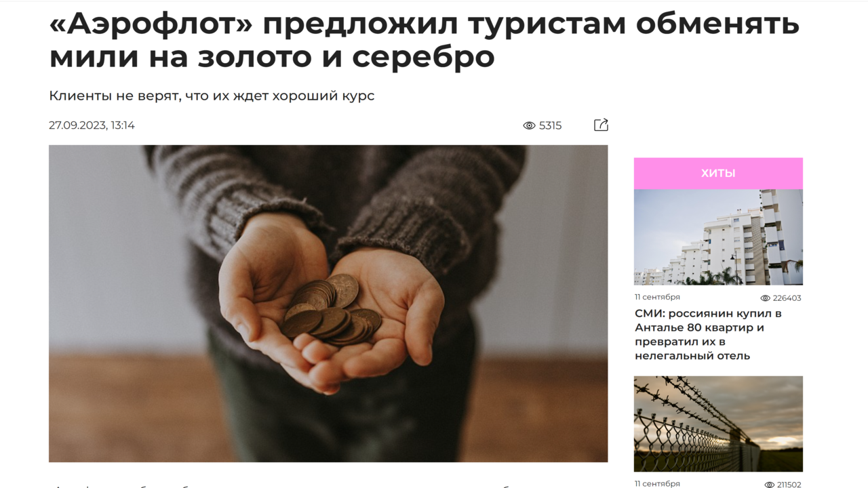Click the partially visible article text below the photo
This screenshot has height=488, width=868.
(x=328, y=485)
